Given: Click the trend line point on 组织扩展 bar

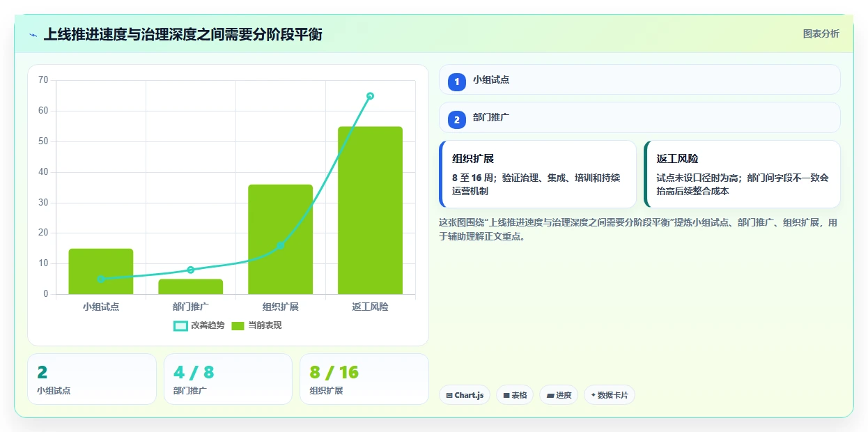Looking at the screenshot, I should coord(280,245).
